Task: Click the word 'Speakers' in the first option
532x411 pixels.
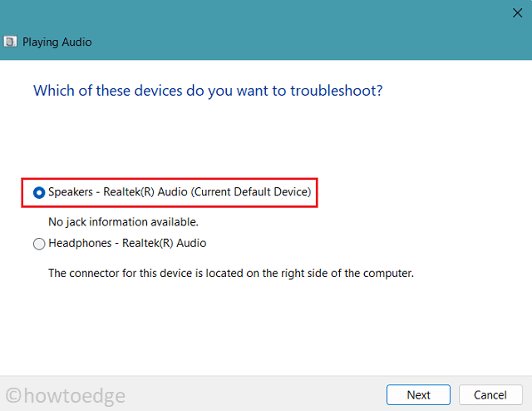Action: tap(72, 192)
